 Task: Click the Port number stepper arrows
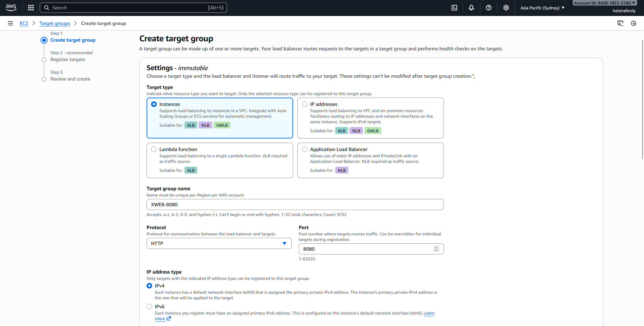coord(436,249)
